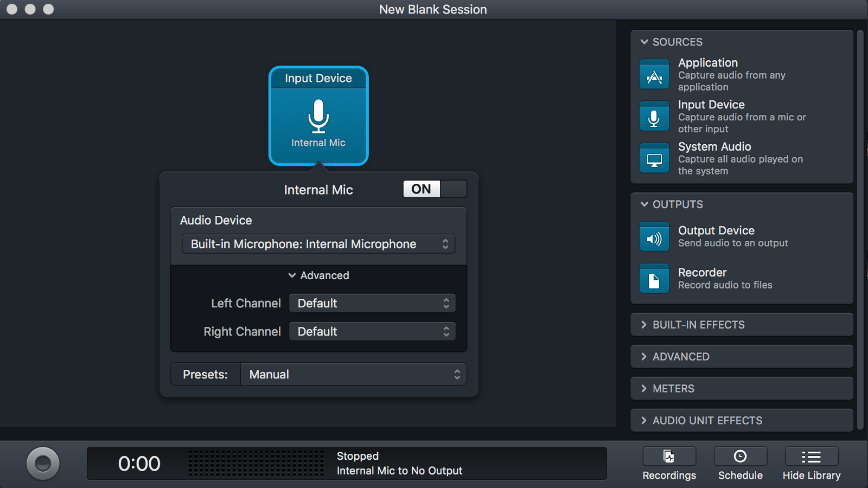Open the Presets Manual dropdown
Image resolution: width=868 pixels, height=488 pixels.
353,375
